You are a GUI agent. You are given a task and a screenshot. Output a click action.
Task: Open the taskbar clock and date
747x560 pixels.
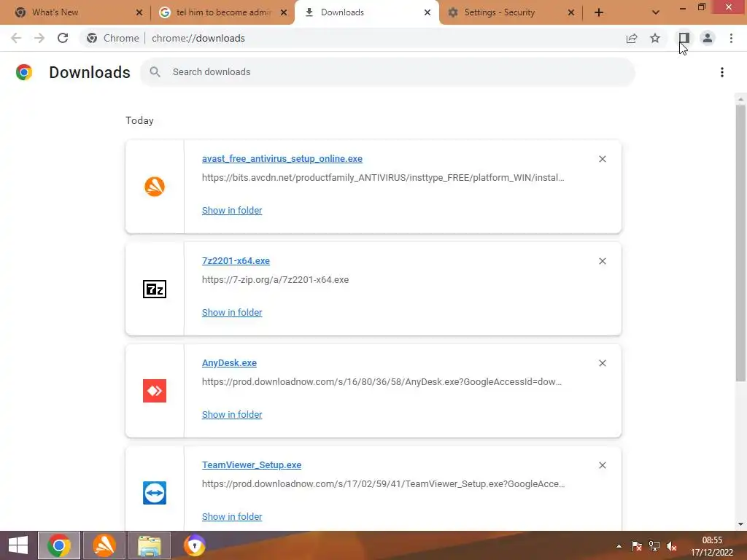(712, 546)
